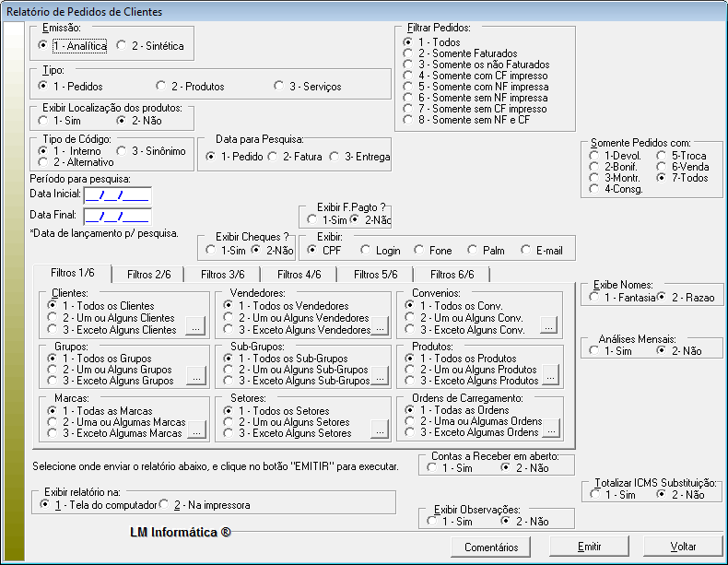Open the Convenios selection ellipsis button
Screen dimensions: 728x565
click(x=548, y=324)
